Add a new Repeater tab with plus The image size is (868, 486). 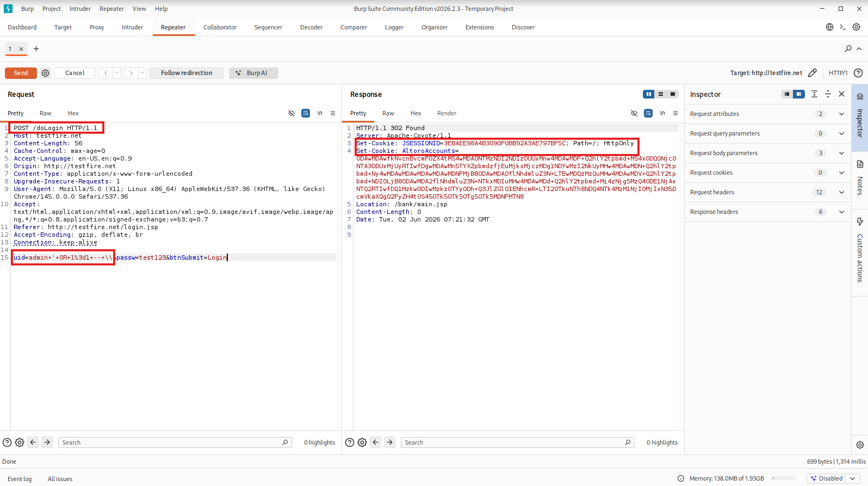[x=36, y=49]
